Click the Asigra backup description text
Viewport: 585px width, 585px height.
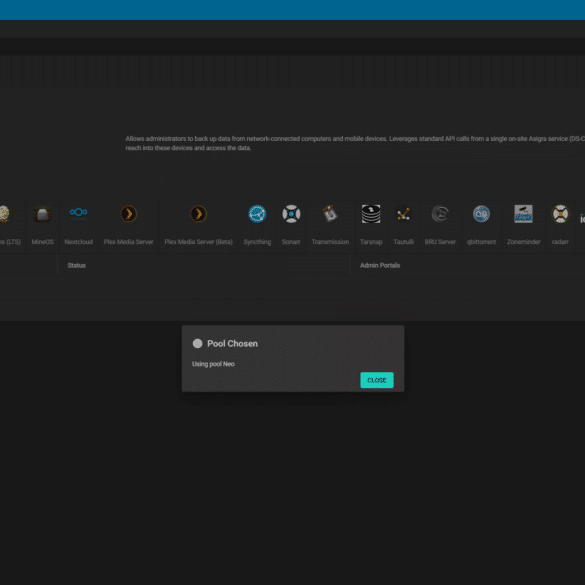[355, 143]
